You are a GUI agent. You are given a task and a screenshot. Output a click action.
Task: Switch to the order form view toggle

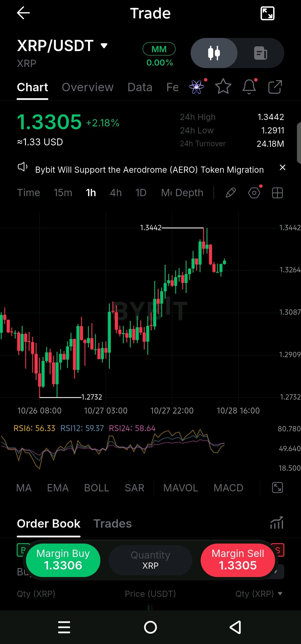pos(261,53)
